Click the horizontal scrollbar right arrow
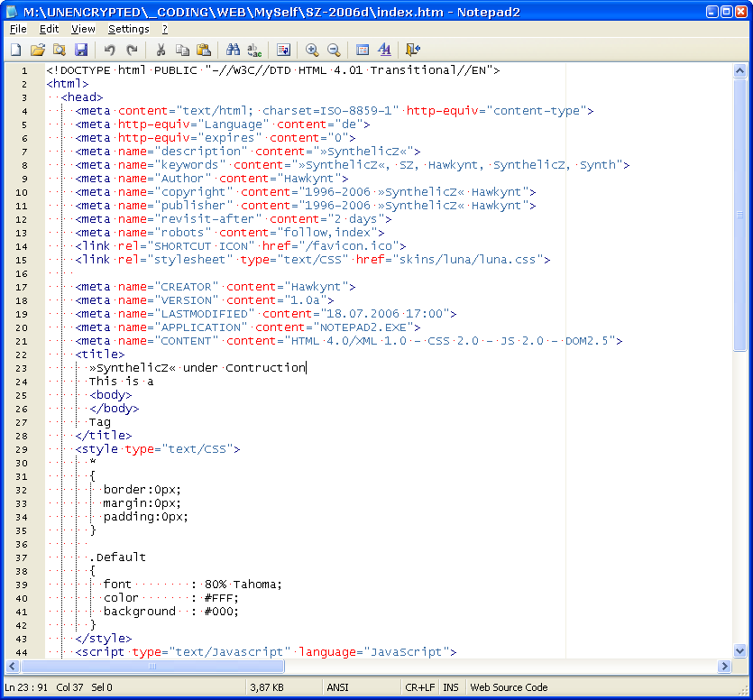 click(724, 666)
